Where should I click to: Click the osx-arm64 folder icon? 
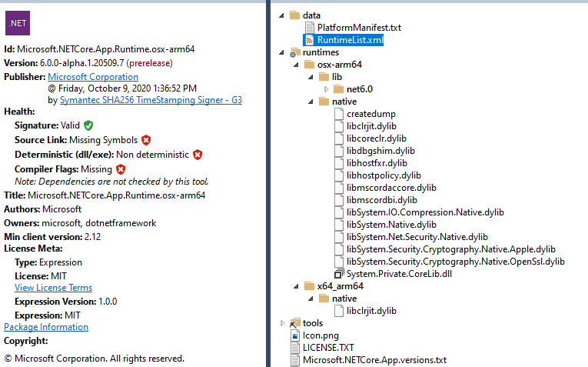310,65
